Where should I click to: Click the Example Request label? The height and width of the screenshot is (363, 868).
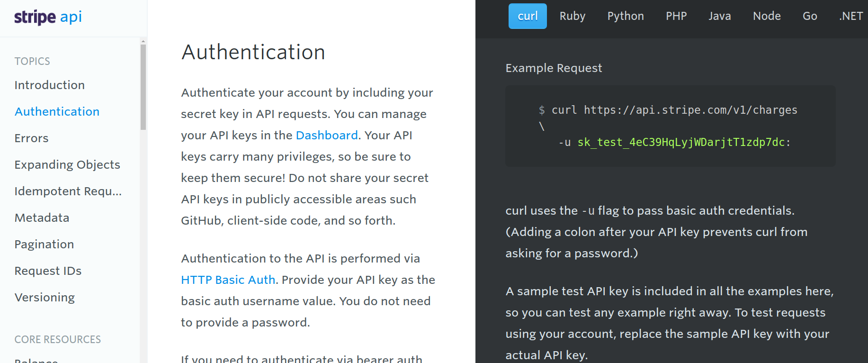point(554,68)
